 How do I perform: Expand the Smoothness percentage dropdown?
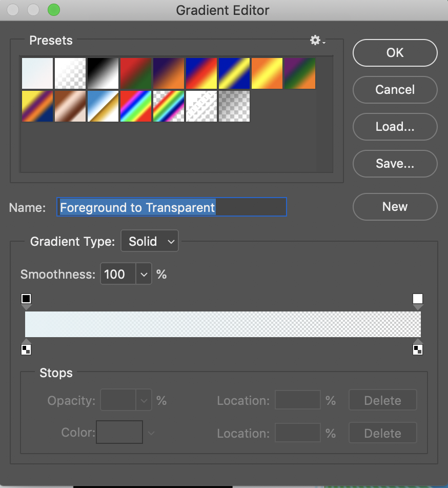pyautogui.click(x=144, y=275)
